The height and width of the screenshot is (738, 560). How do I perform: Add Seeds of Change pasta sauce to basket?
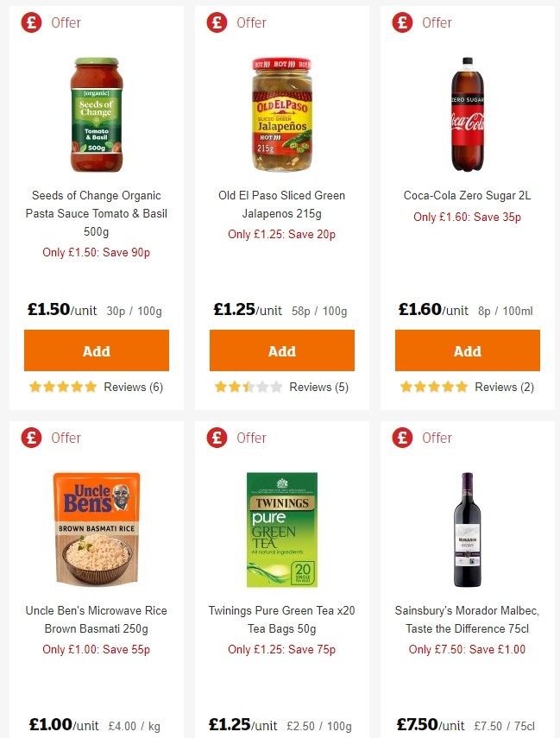coord(96,350)
